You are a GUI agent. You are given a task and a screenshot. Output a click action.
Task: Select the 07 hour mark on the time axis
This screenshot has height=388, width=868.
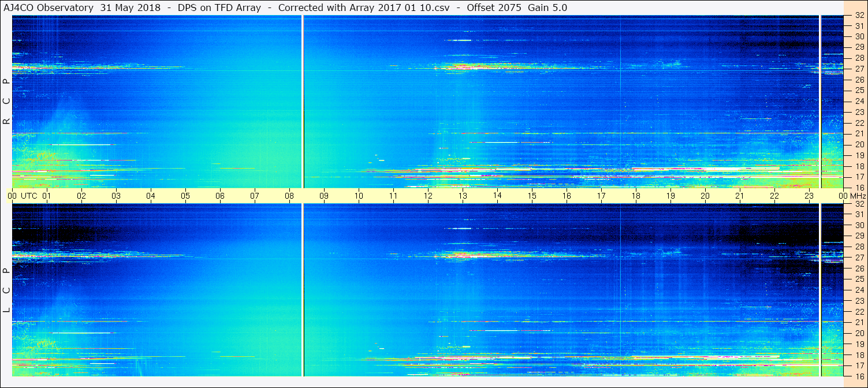(255, 196)
